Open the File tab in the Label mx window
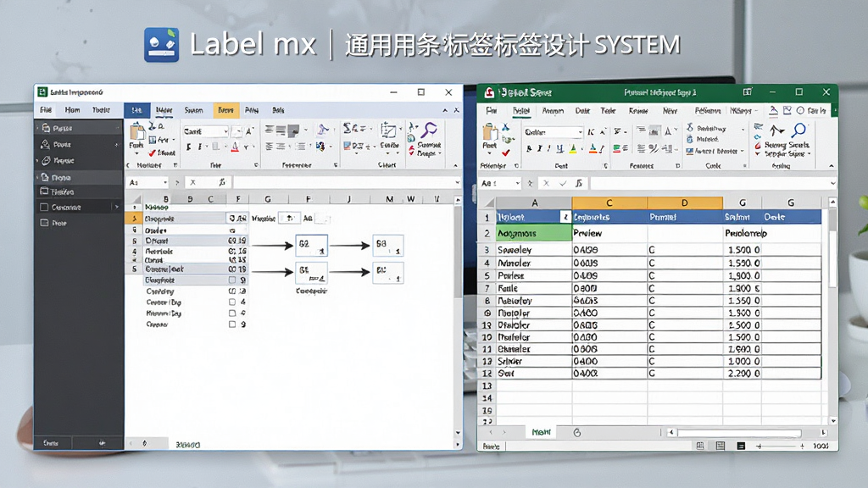The height and width of the screenshot is (488, 868). coord(46,110)
